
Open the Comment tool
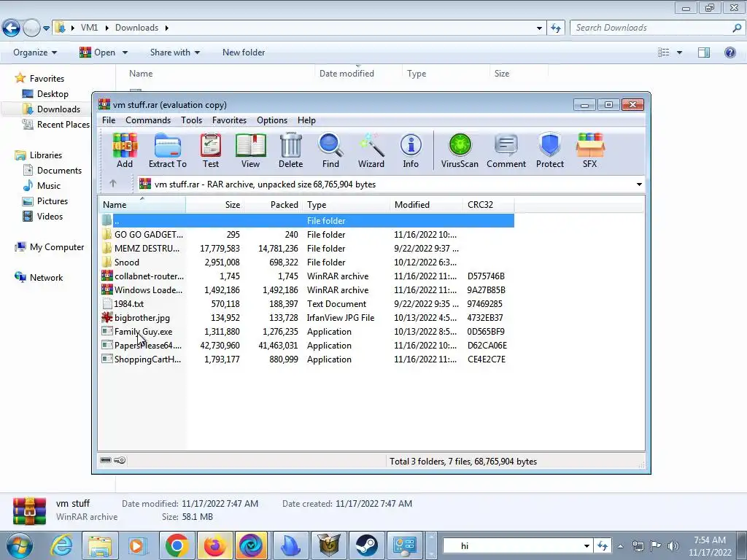click(x=506, y=150)
